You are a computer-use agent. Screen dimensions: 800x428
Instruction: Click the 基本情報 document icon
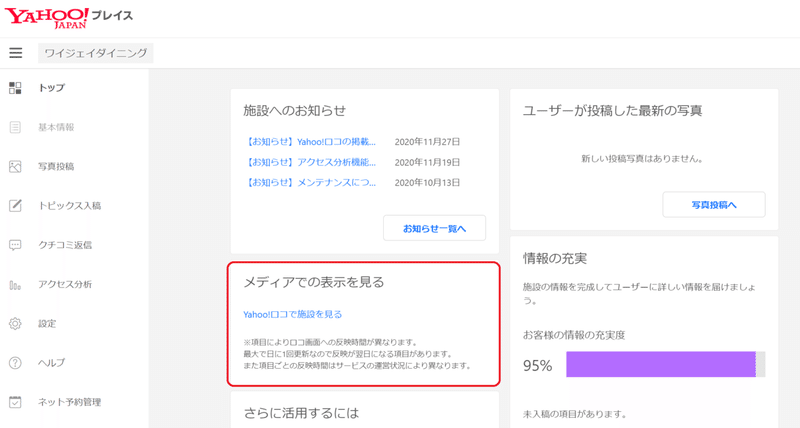15,127
